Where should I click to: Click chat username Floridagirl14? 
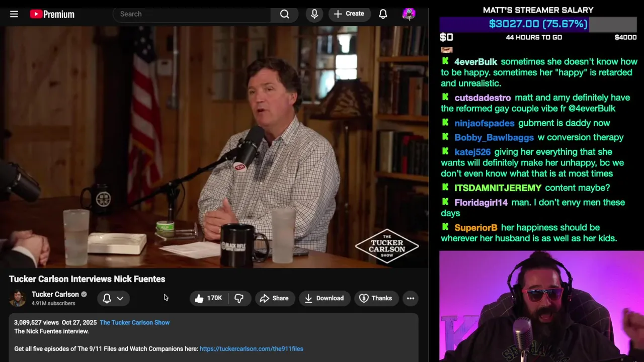[x=480, y=203]
